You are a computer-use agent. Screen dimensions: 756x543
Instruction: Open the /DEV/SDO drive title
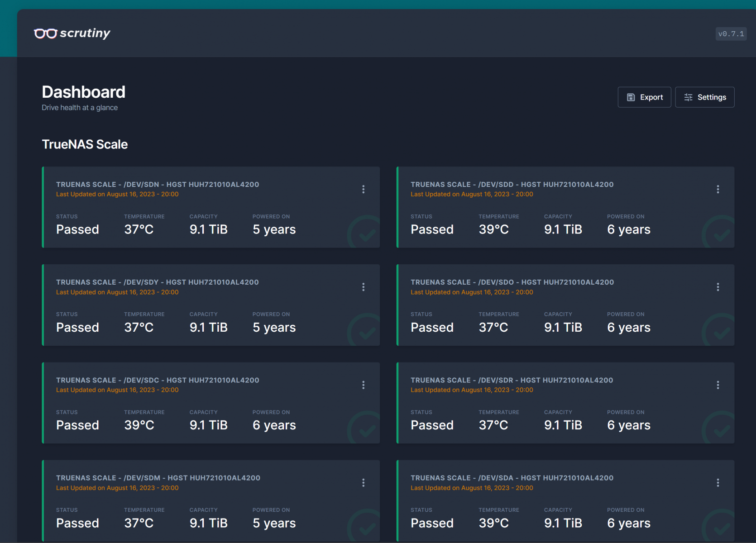[x=512, y=282]
